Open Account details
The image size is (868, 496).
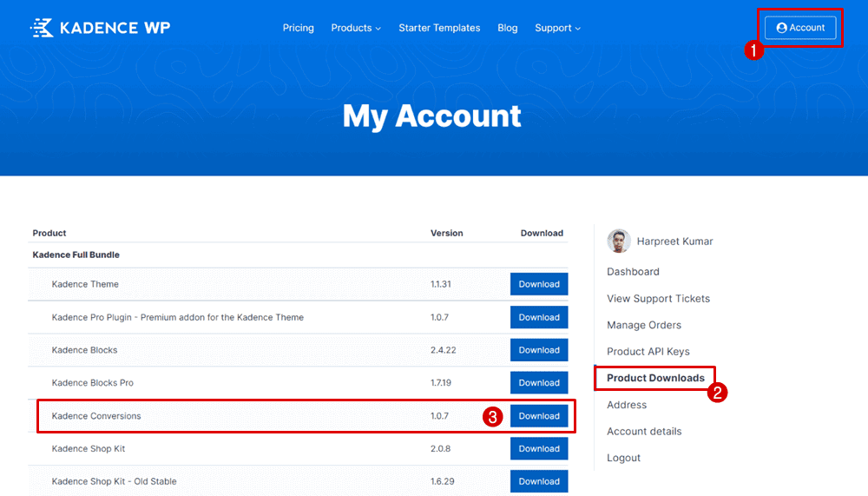click(644, 431)
